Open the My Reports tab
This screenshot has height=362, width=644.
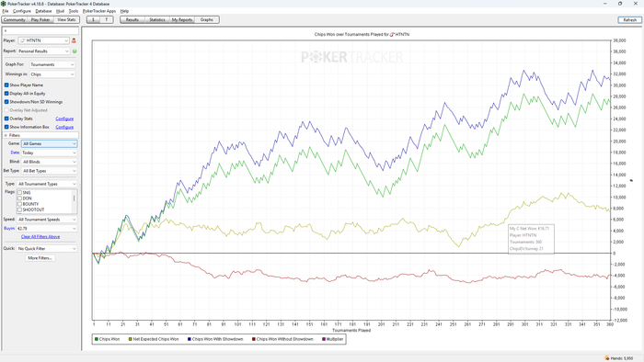pos(182,19)
